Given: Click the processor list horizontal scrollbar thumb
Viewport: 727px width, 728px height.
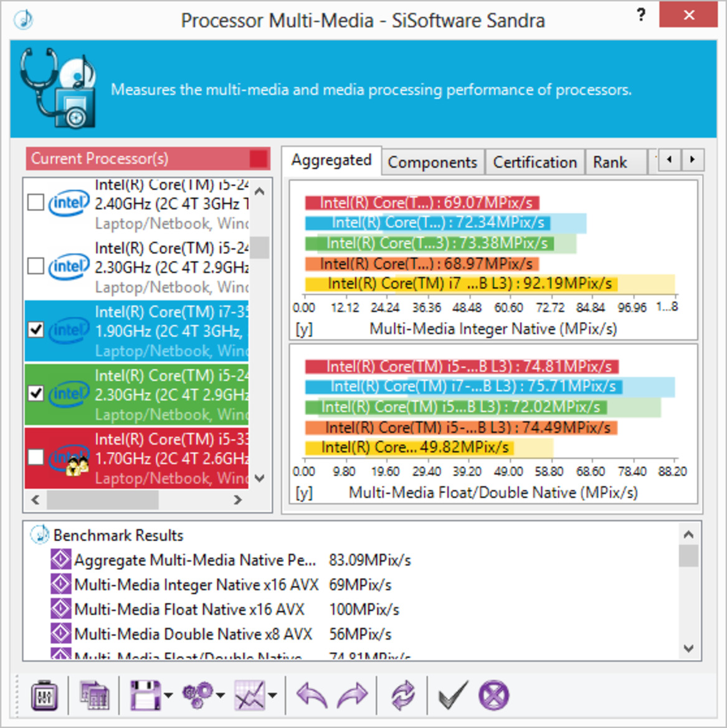Looking at the screenshot, I should pos(102,499).
